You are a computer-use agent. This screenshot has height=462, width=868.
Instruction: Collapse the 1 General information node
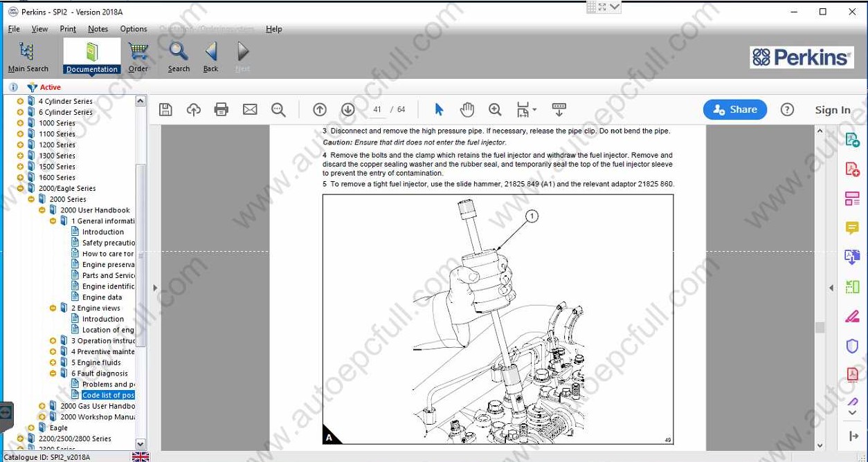pos(53,221)
